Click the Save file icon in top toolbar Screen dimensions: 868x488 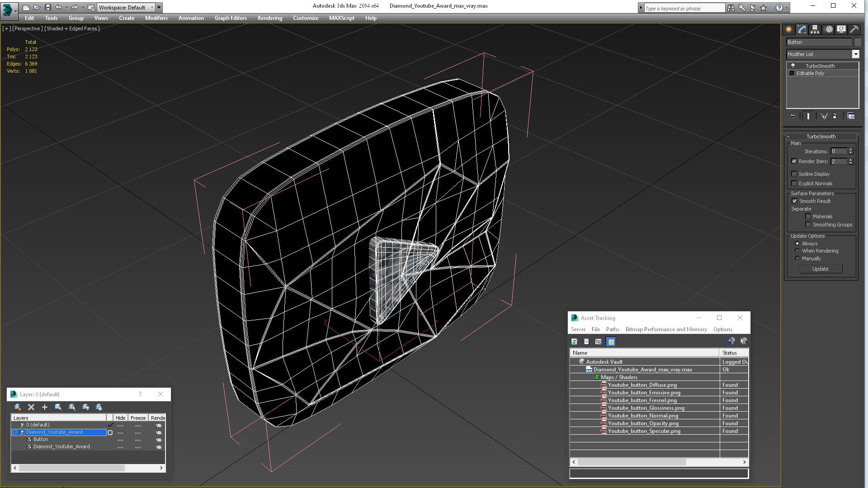pos(48,7)
